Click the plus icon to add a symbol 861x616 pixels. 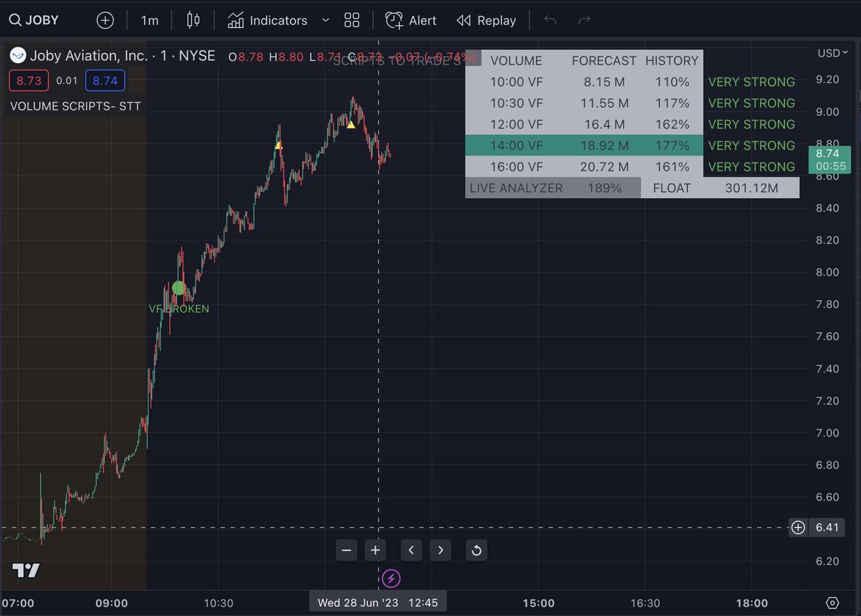point(105,19)
